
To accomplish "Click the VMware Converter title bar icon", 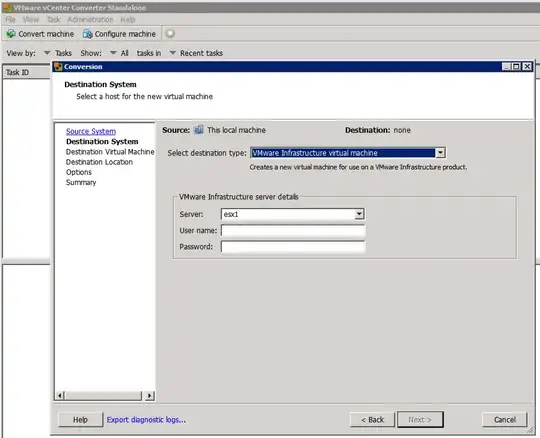I will point(7,7).
